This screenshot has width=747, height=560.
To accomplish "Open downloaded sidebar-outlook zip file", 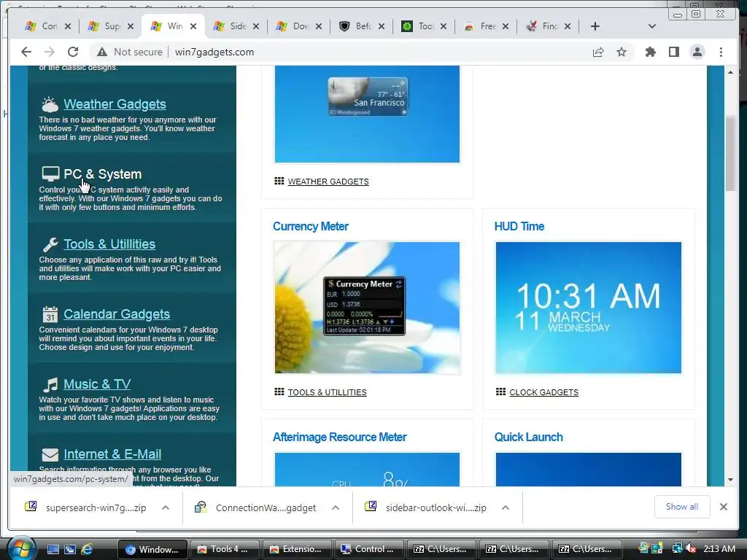I will point(426,507).
